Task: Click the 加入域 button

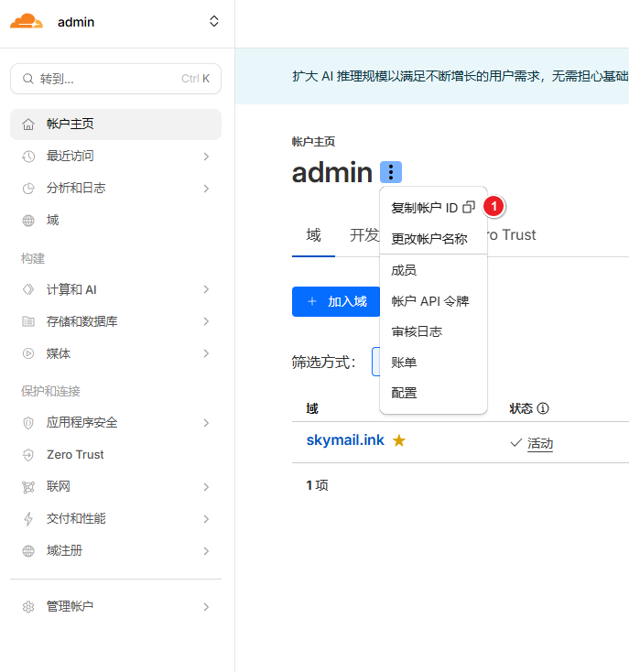Action: click(x=336, y=301)
